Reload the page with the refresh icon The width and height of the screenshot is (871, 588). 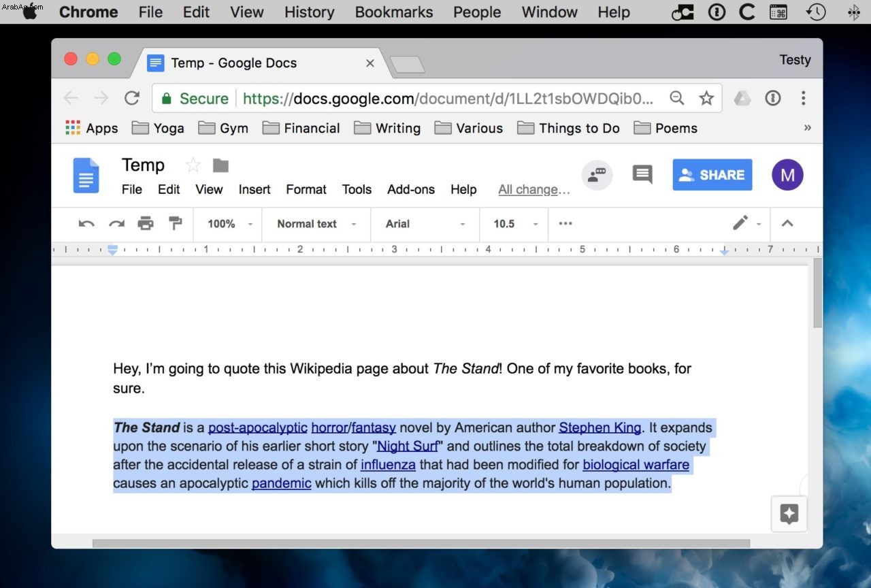click(132, 98)
